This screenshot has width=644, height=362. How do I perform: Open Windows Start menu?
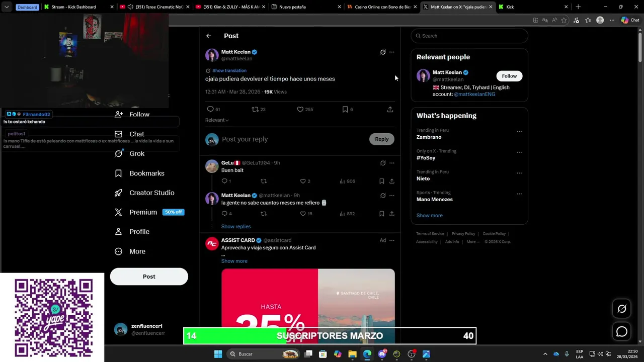coord(218,354)
